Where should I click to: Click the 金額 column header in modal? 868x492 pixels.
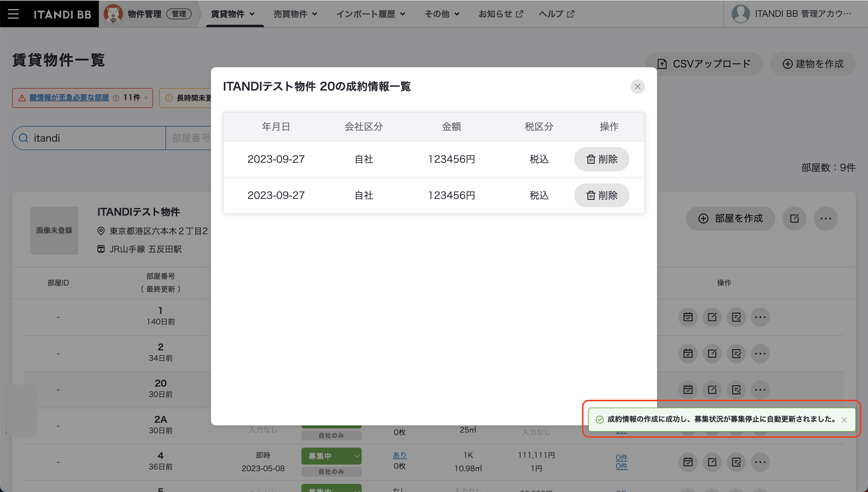[x=451, y=127]
